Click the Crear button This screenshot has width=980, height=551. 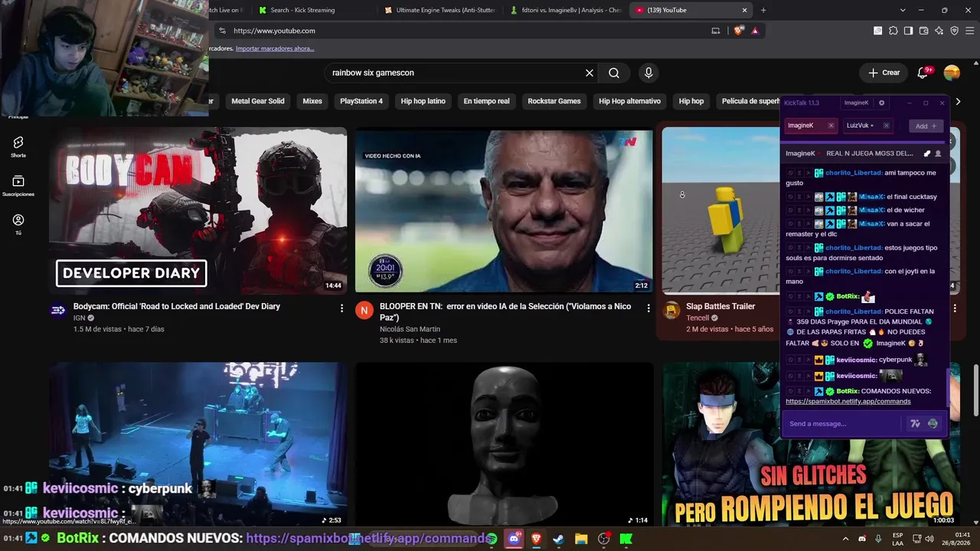click(884, 73)
